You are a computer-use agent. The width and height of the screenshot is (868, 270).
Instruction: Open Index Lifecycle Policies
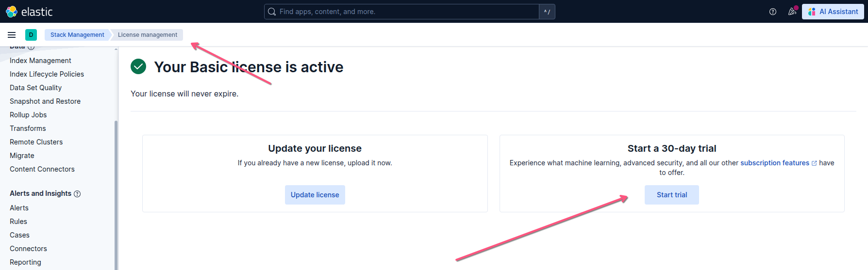[47, 74]
